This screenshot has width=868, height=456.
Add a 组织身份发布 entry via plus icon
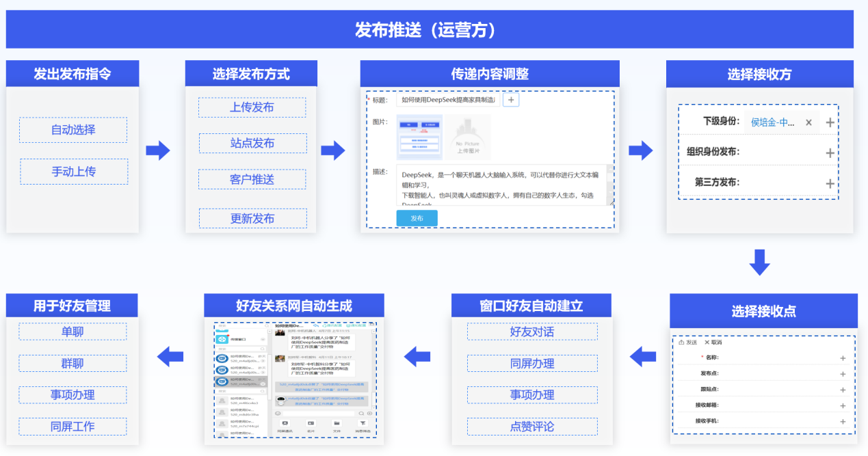pyautogui.click(x=830, y=153)
